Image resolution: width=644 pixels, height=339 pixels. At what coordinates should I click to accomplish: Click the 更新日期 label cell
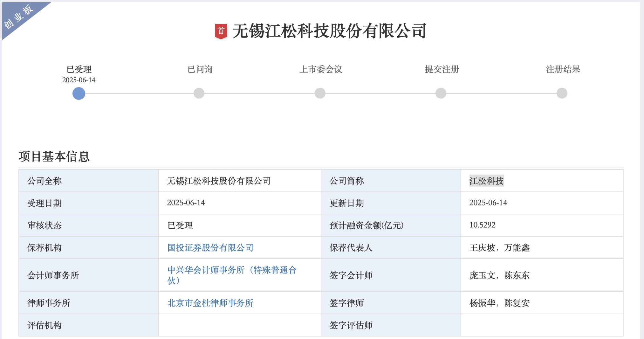pyautogui.click(x=391, y=203)
